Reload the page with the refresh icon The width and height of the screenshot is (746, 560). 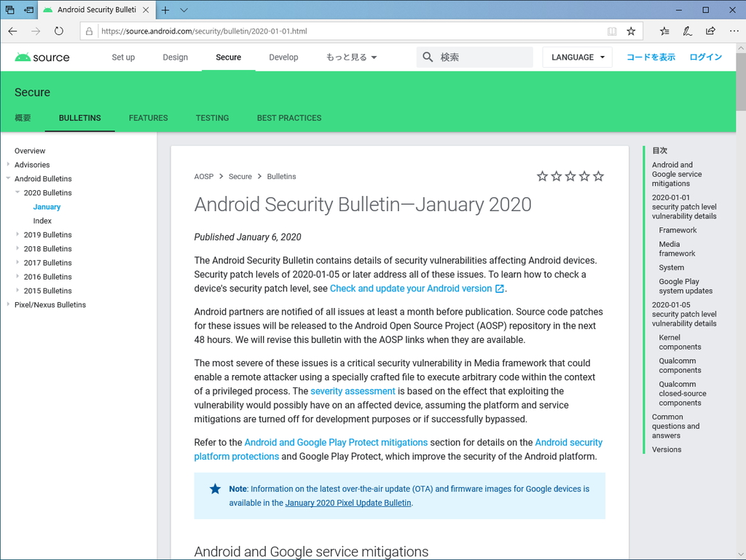(59, 31)
